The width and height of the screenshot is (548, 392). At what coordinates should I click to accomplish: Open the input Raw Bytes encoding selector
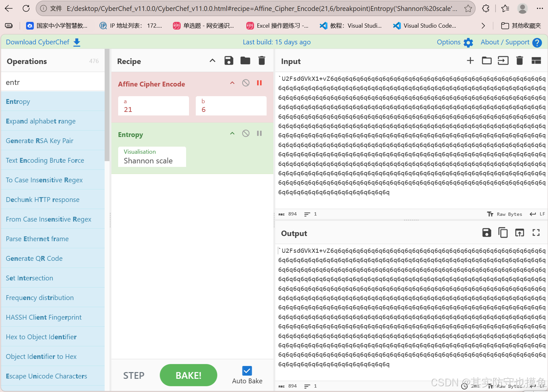pos(505,214)
